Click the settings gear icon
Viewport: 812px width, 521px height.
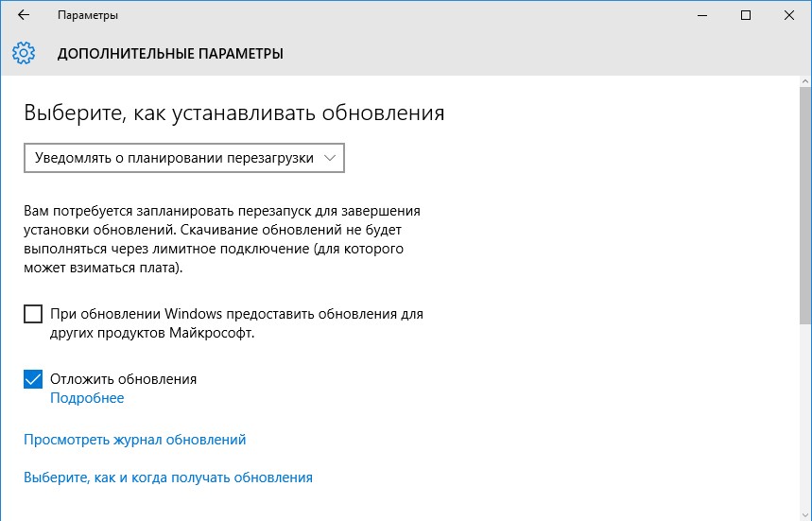24,53
